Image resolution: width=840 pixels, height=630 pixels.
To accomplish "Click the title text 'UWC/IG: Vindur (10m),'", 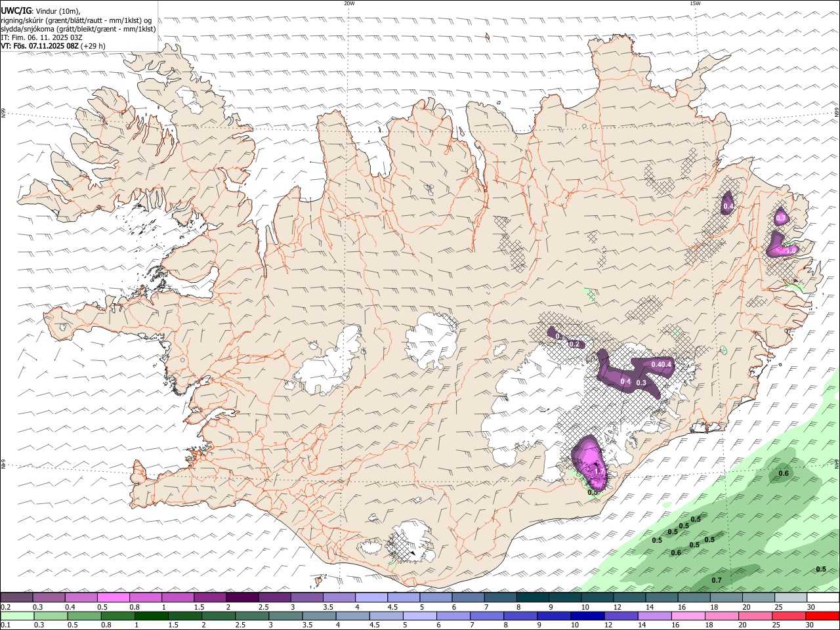I will click(41, 10).
